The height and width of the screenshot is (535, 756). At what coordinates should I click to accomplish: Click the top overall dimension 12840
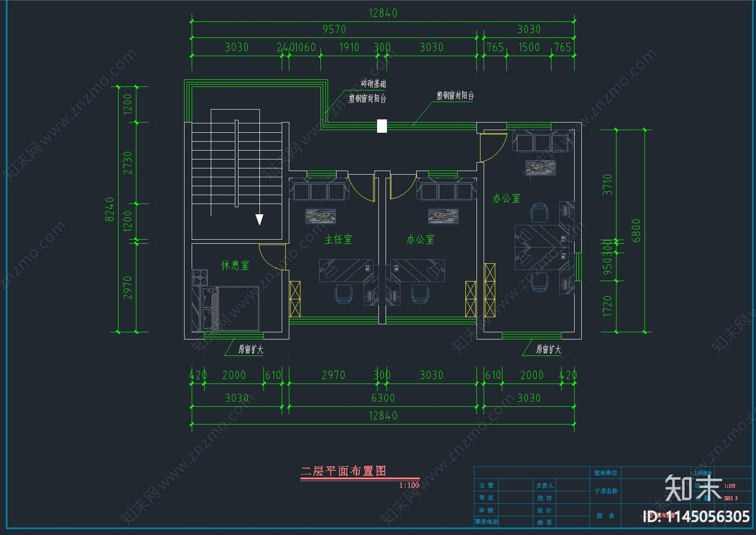click(383, 13)
